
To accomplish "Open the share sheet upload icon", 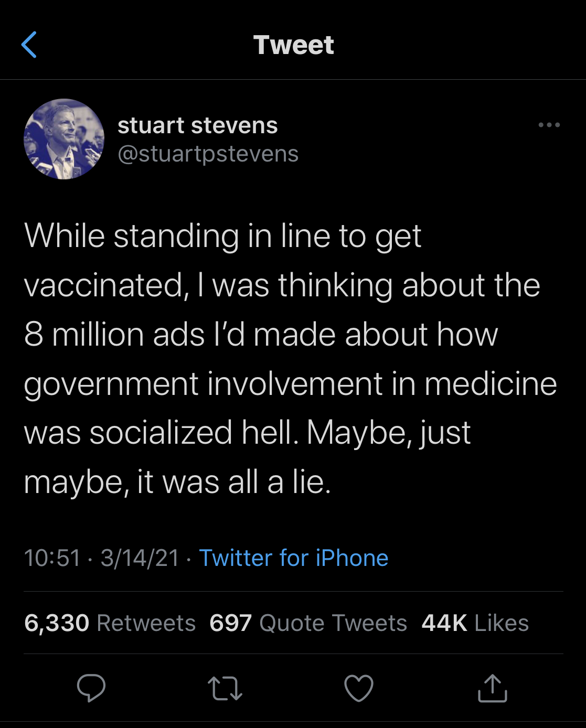I will [x=492, y=688].
